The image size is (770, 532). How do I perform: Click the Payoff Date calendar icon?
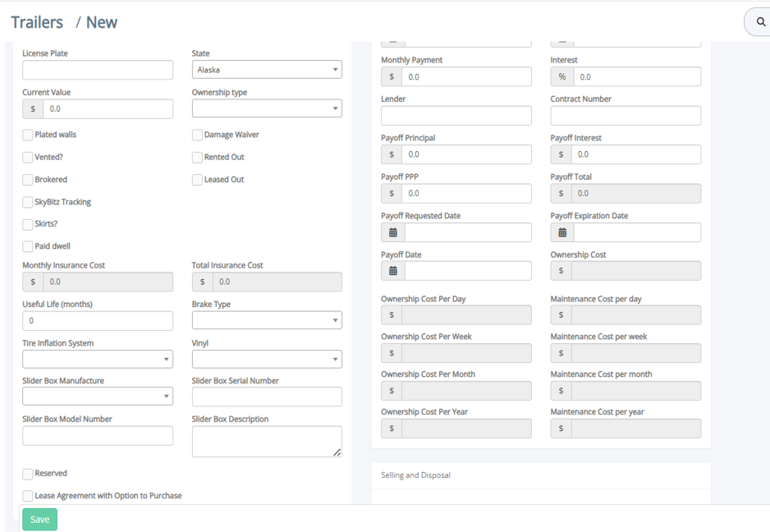coord(393,271)
